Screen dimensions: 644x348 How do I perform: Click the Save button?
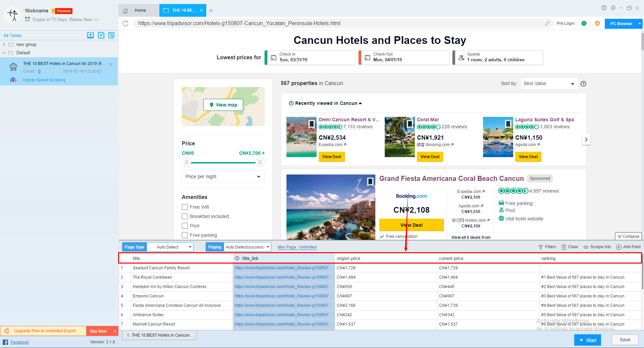[625, 340]
